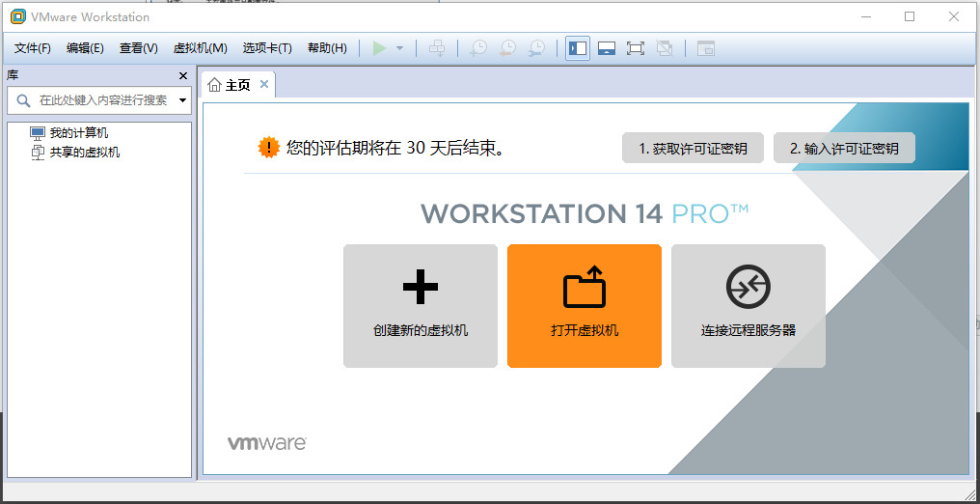Open the 虚拟机(M) menu

200,48
